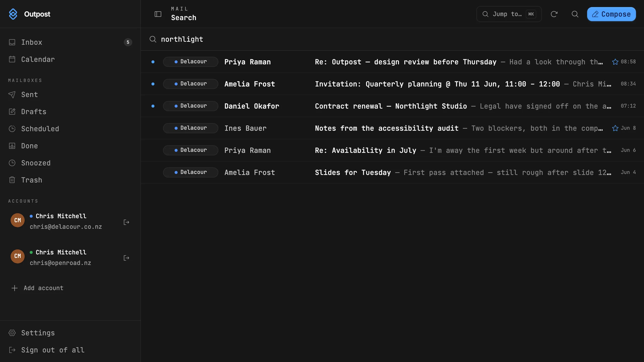Open Notes from the accessibility audit email
The height and width of the screenshot is (362, 644).
(x=392, y=128)
